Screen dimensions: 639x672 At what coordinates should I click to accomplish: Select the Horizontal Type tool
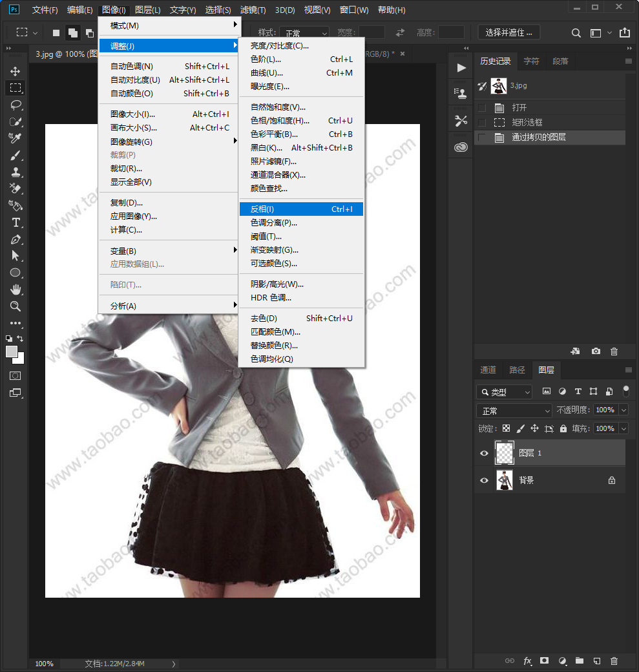(x=16, y=222)
